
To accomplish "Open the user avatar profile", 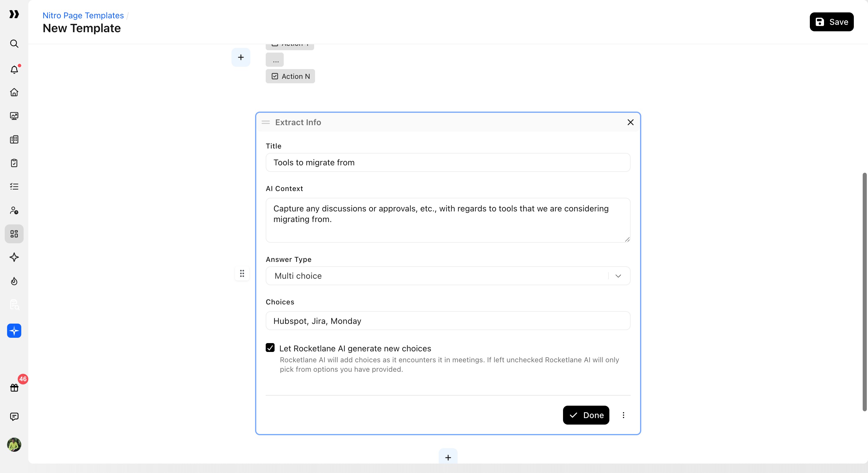I will point(14,445).
